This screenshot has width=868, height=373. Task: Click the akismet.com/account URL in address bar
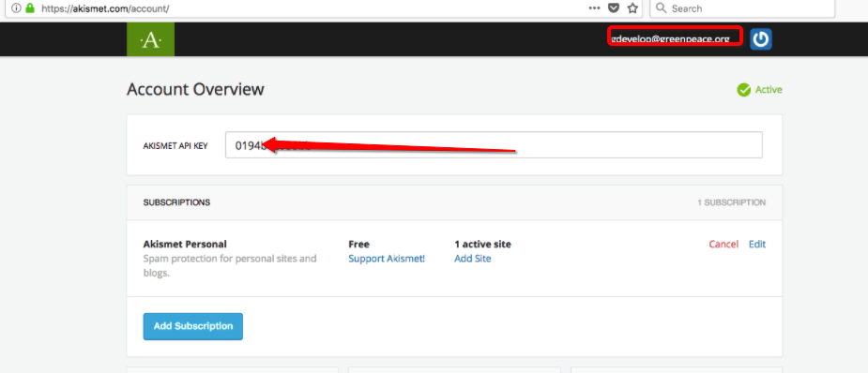point(105,8)
